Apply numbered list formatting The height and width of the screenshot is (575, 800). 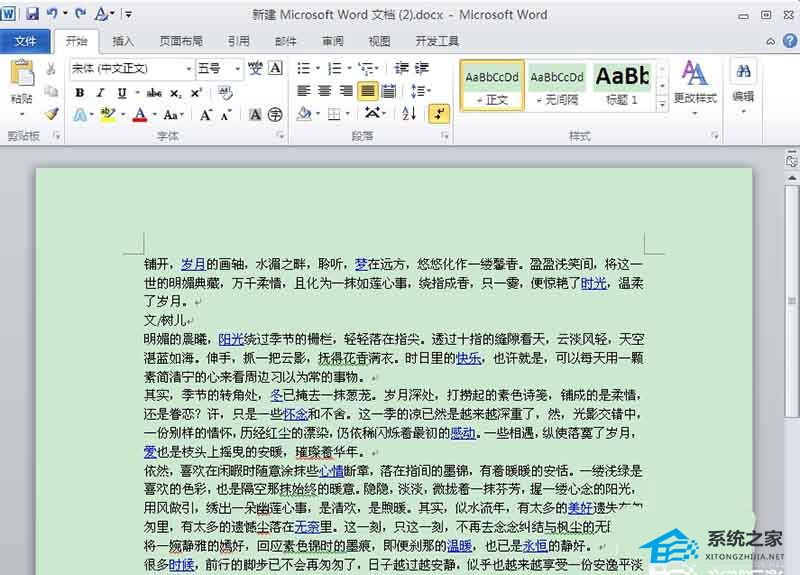[x=335, y=68]
